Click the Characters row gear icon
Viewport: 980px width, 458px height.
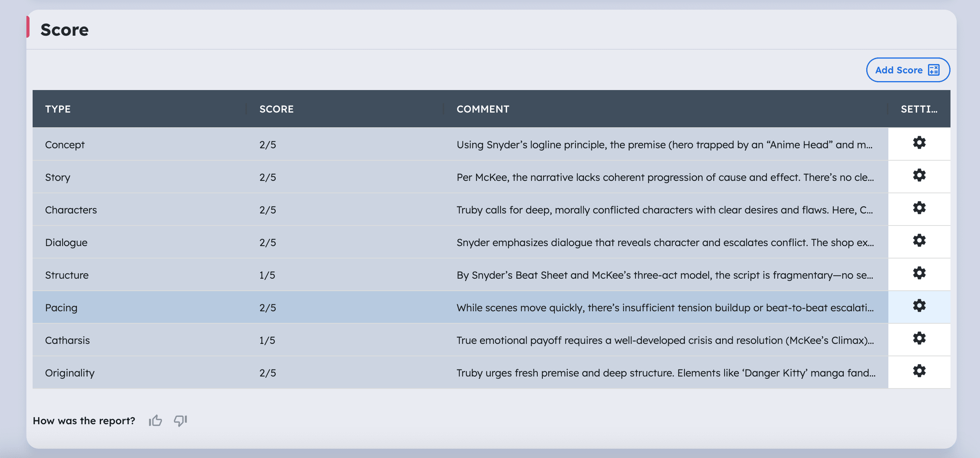pyautogui.click(x=919, y=208)
